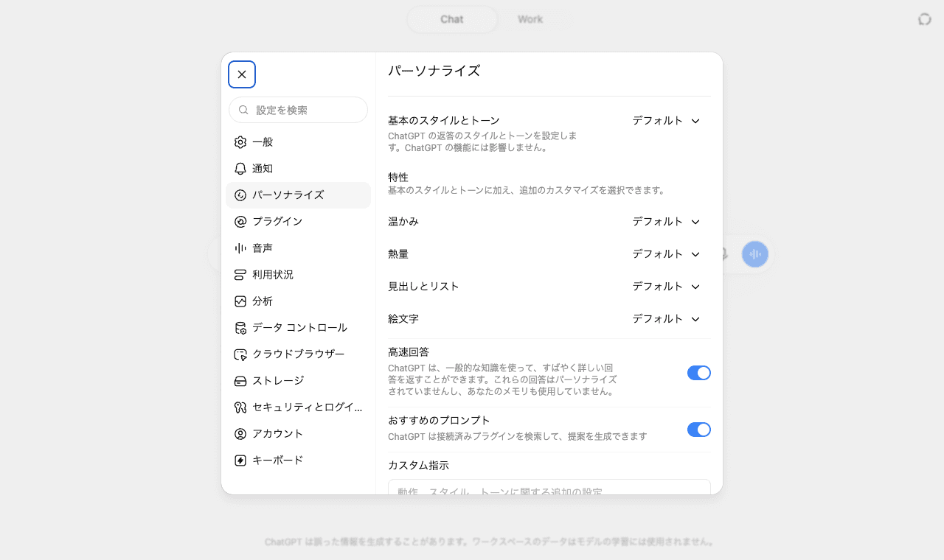Open 音声 settings section

298,248
